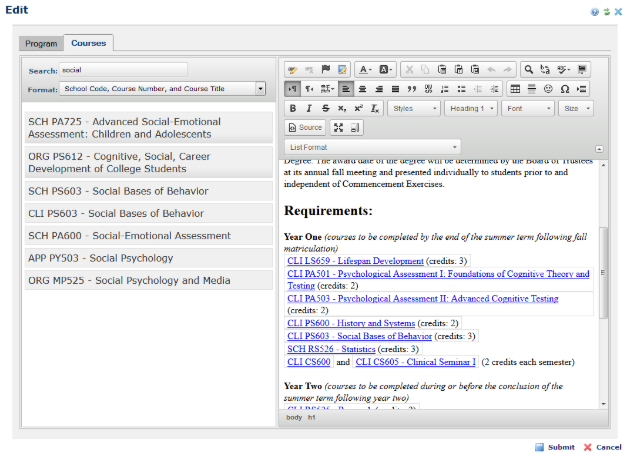Click the help icon in header

click(x=595, y=12)
